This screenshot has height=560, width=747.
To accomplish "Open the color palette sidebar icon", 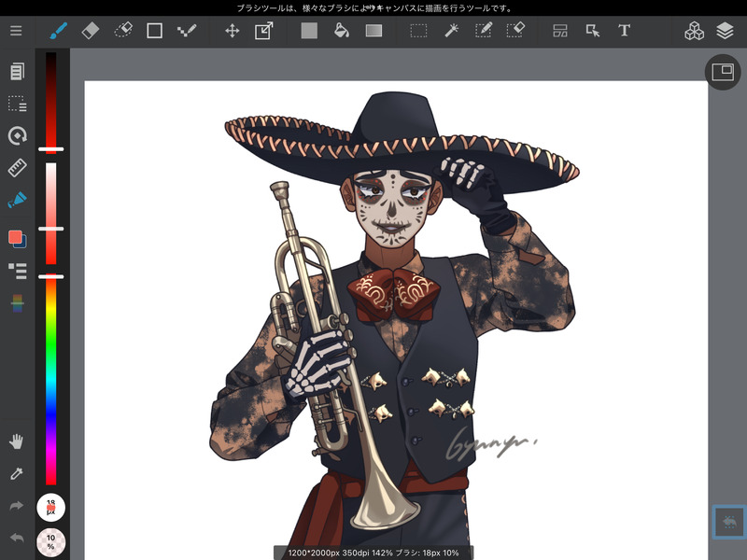I will [17, 302].
